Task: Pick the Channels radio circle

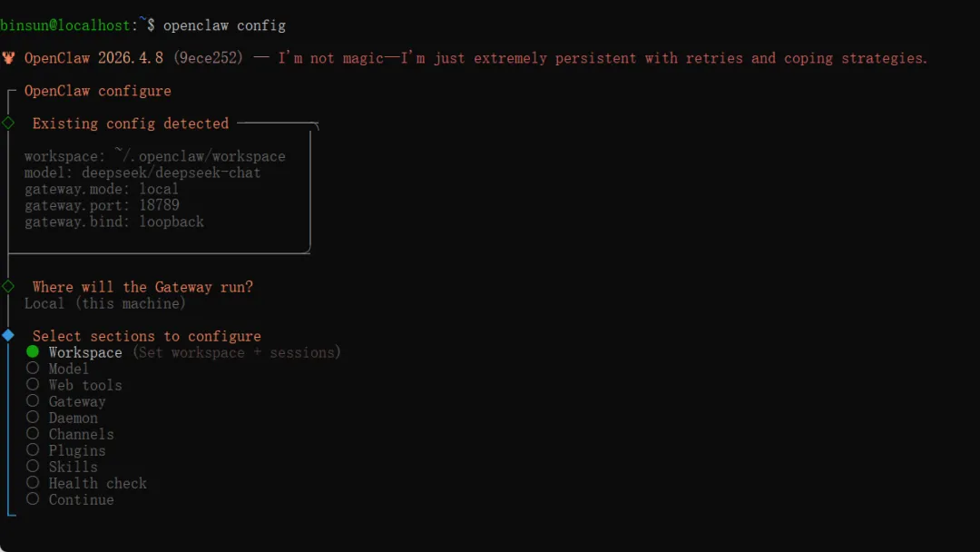Action: click(33, 432)
